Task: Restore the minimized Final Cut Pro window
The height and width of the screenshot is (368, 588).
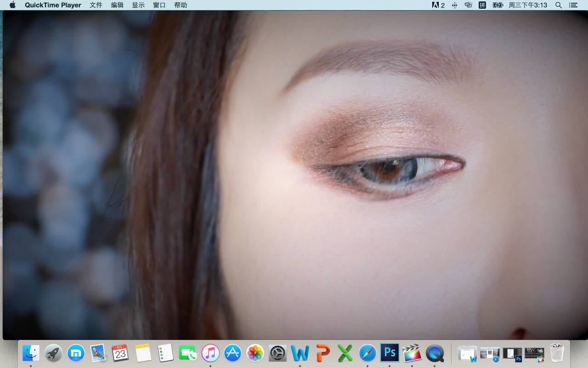Action: click(534, 354)
